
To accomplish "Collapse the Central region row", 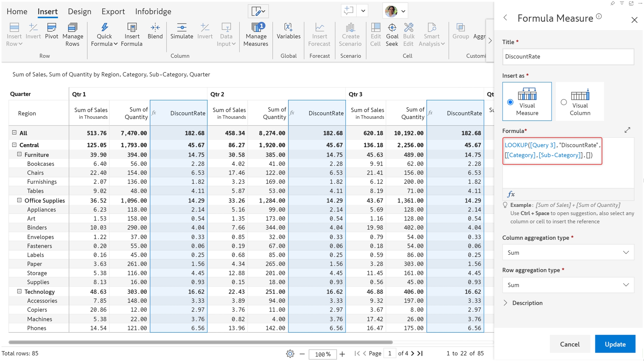I will pos(14,145).
